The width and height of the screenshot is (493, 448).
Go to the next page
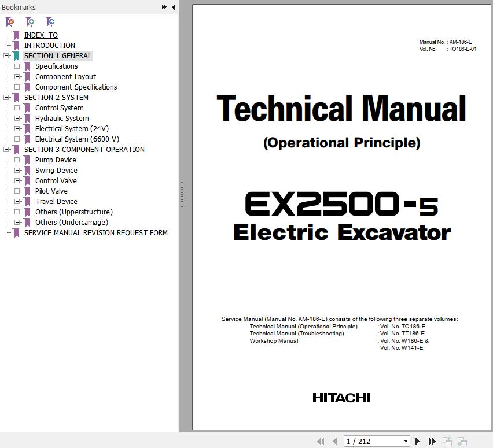coord(418,442)
